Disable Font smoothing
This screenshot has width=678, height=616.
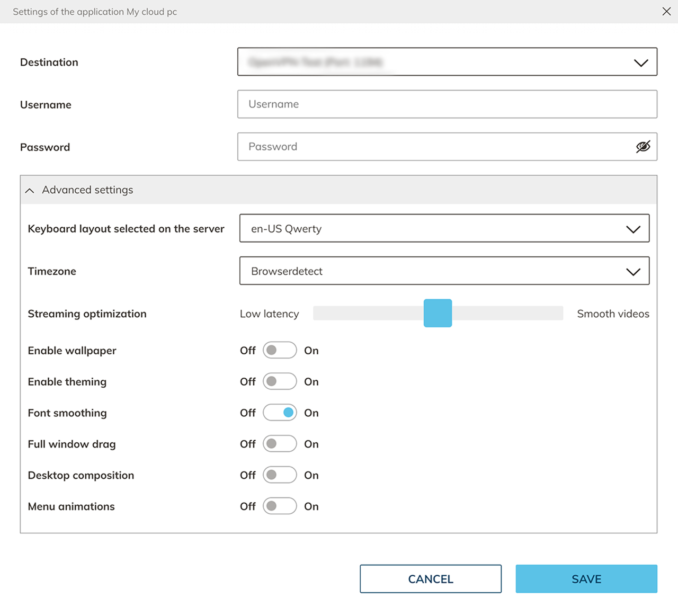point(280,413)
